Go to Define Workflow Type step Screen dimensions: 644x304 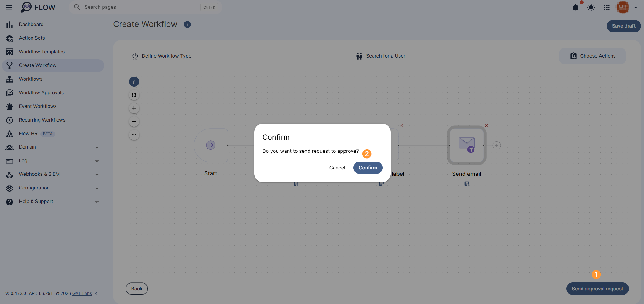pos(162,56)
